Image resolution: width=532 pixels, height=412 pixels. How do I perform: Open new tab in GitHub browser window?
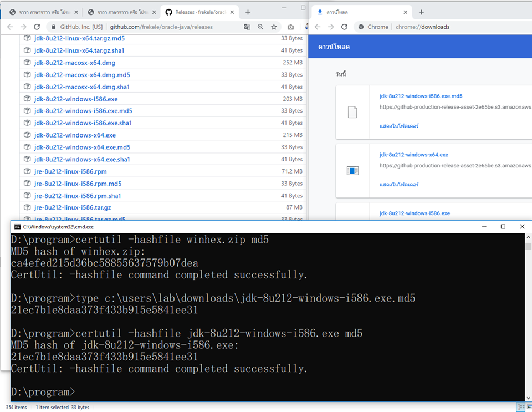pyautogui.click(x=248, y=12)
